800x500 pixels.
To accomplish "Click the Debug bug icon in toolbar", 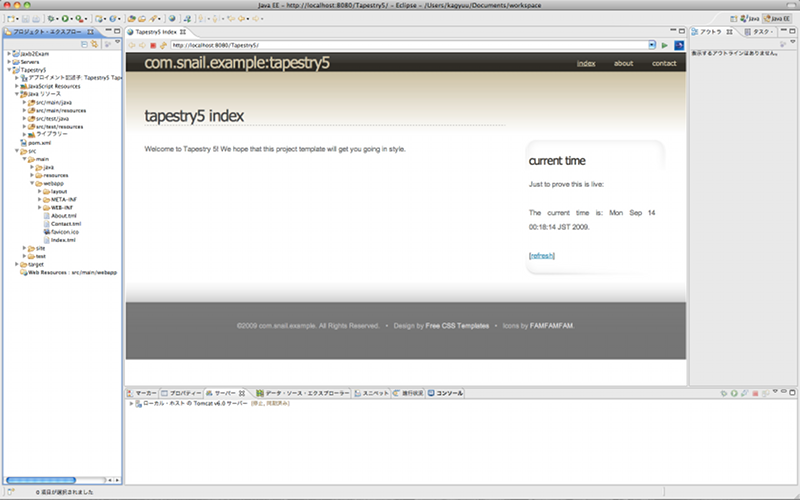I will 50,18.
